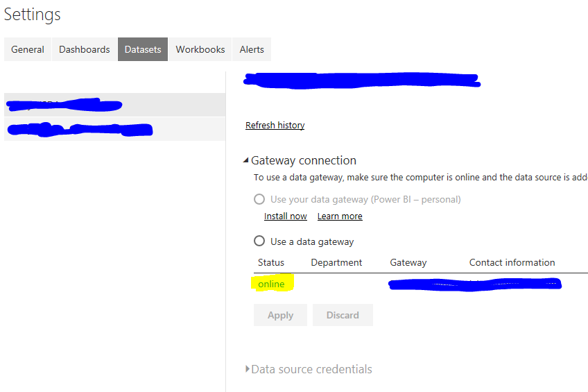The width and height of the screenshot is (588, 392).
Task: Click the Contact information column header
Action: [512, 262]
